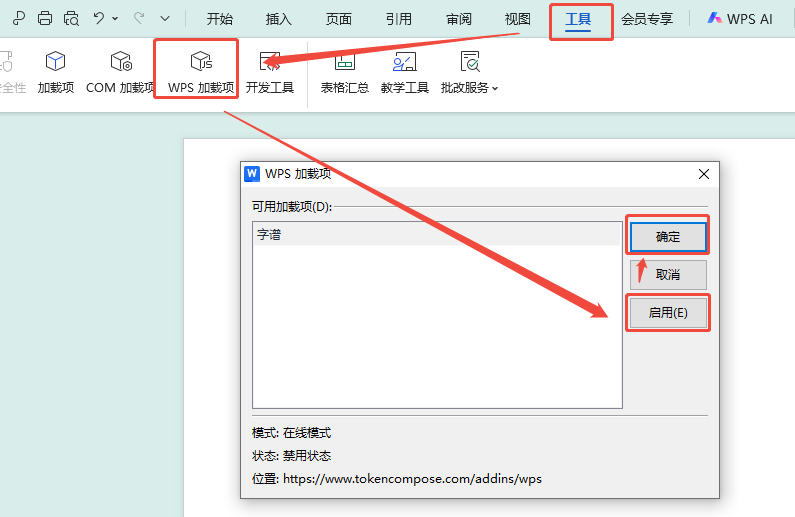Click 取消 to cancel the dialog
The image size is (795, 517).
point(667,275)
